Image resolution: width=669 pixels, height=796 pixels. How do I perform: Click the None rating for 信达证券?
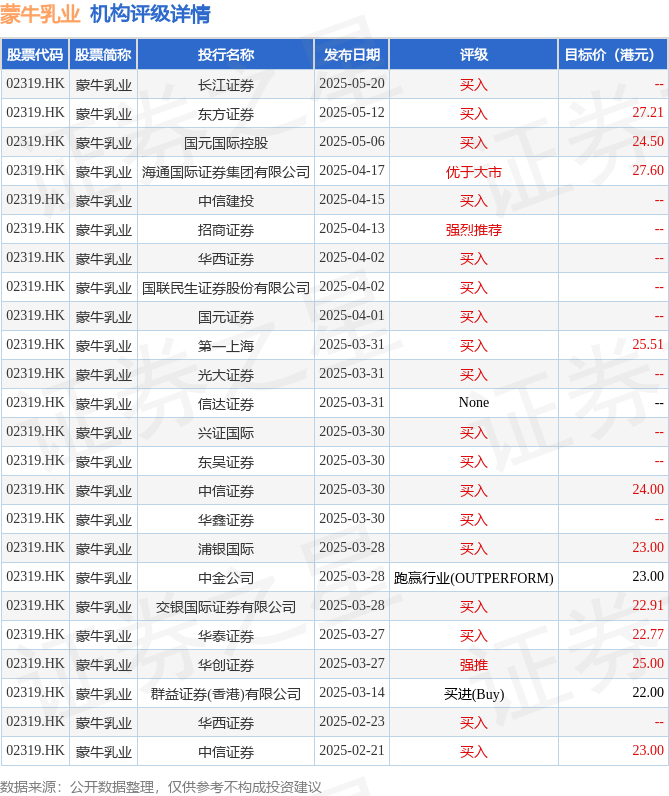point(474,403)
